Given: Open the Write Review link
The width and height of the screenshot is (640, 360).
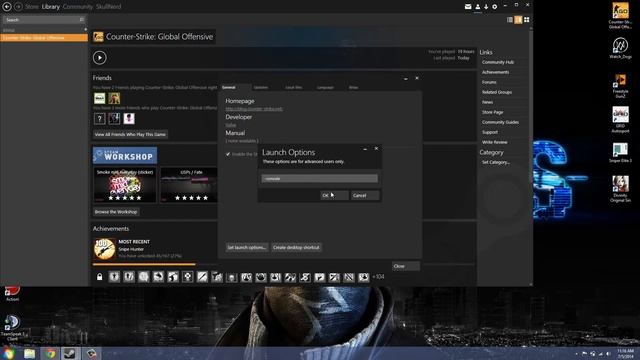Looking at the screenshot, I should click(494, 142).
